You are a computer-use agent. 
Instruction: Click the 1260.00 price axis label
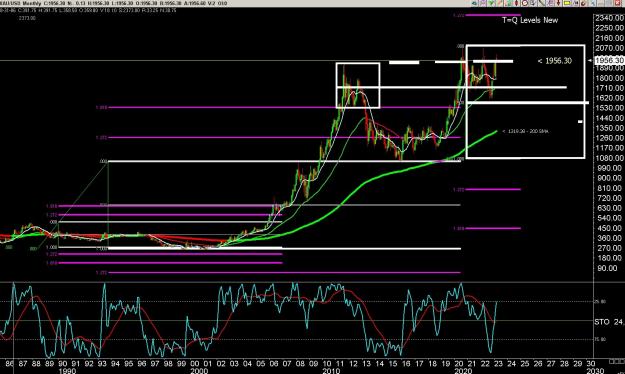tap(609, 138)
